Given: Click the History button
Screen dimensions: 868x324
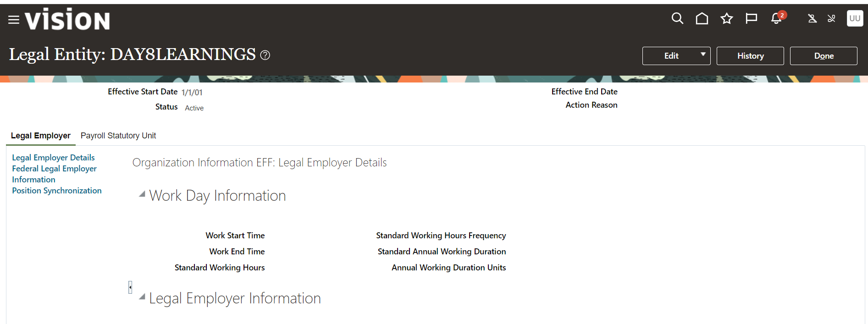Looking at the screenshot, I should pyautogui.click(x=750, y=56).
